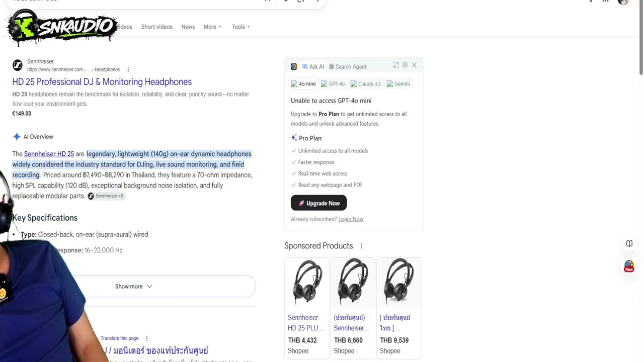
Task: Click the 'Unlimited access to all models' line
Action: coord(333,151)
